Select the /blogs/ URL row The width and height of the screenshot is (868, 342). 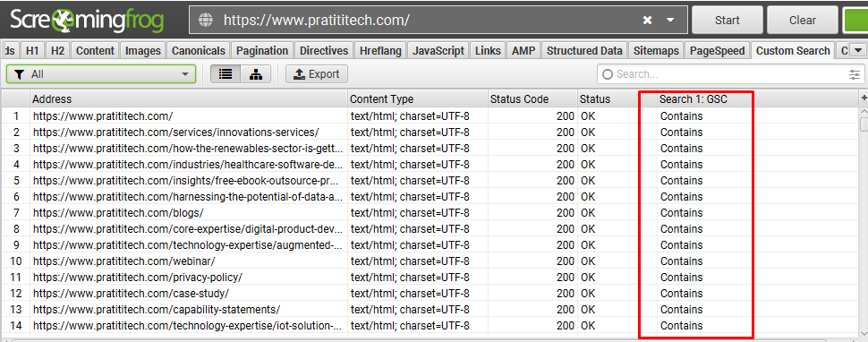[118, 212]
